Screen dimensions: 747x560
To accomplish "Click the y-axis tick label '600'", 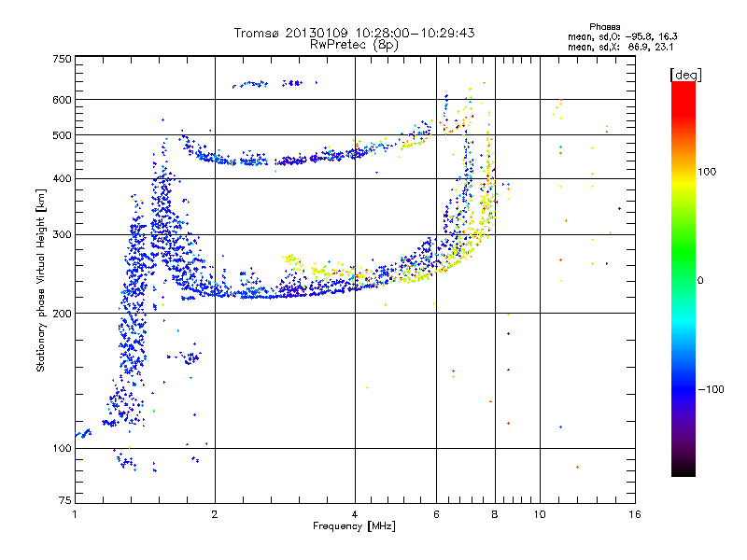I will (63, 100).
